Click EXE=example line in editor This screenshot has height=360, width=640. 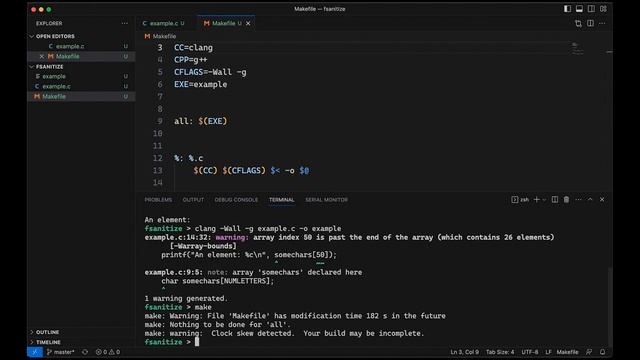(x=200, y=84)
